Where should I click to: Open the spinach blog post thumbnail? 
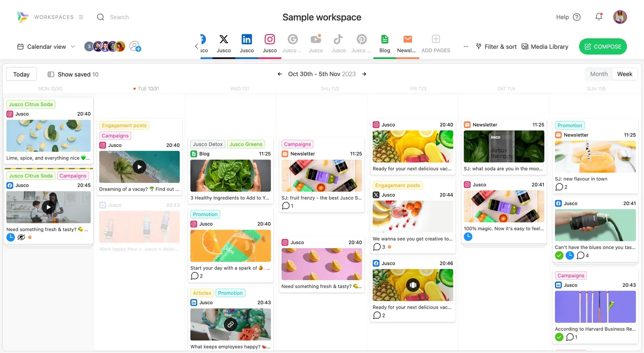coord(231,176)
